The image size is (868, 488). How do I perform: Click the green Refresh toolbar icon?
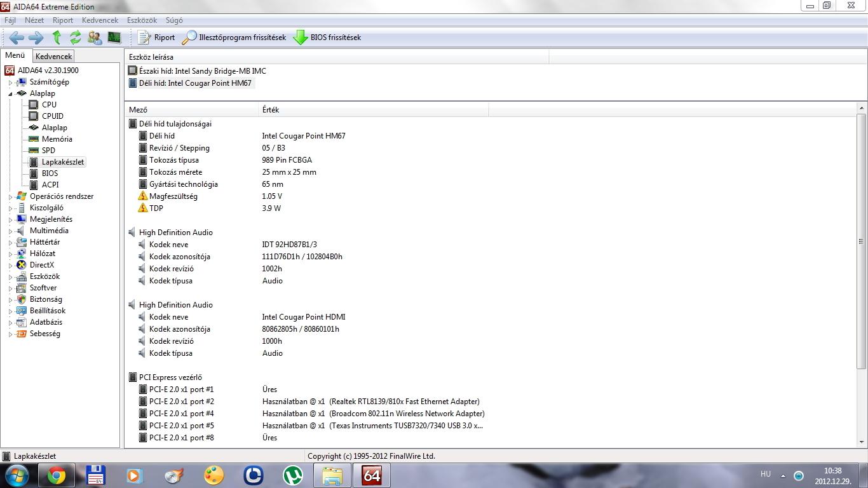(76, 37)
